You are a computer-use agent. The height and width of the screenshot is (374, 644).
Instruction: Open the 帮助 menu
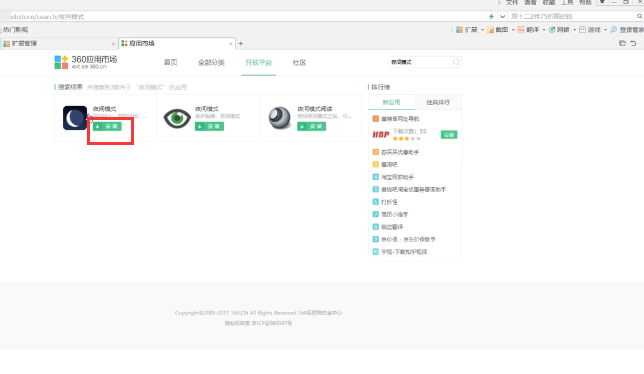coord(585,2)
